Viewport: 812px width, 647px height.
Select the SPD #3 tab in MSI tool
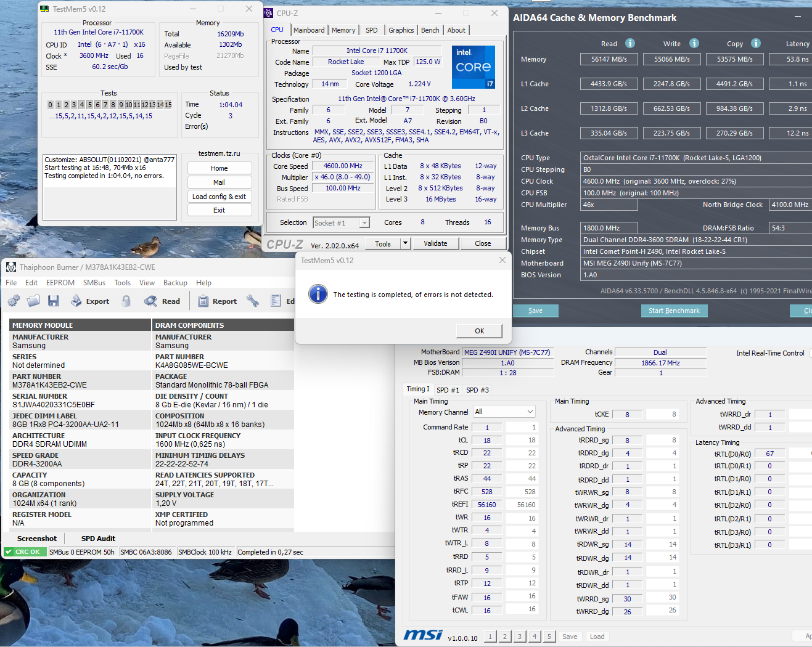tap(477, 390)
